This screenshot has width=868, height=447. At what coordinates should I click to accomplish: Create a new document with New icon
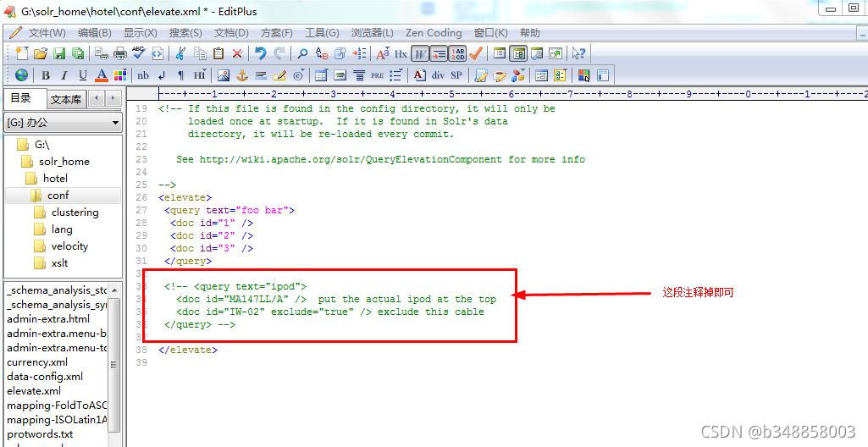(x=21, y=53)
